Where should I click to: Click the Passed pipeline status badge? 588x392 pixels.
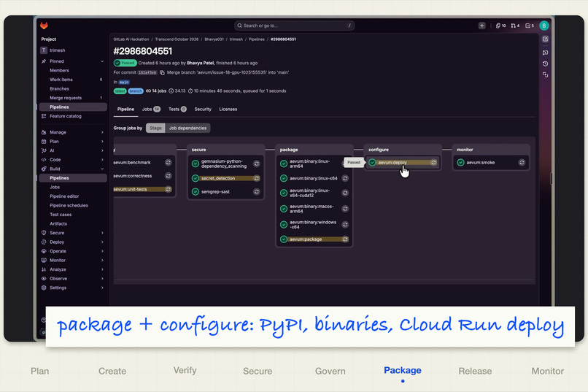click(125, 63)
